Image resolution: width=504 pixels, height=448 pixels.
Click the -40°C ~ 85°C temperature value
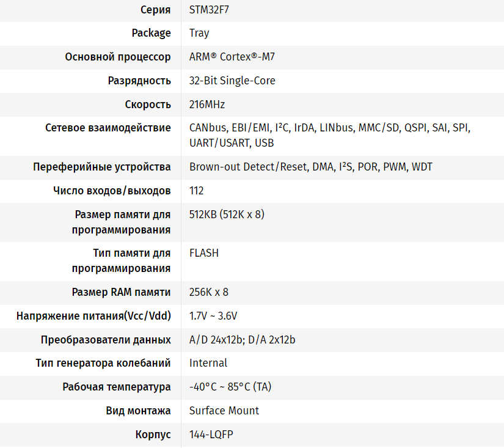(x=230, y=387)
